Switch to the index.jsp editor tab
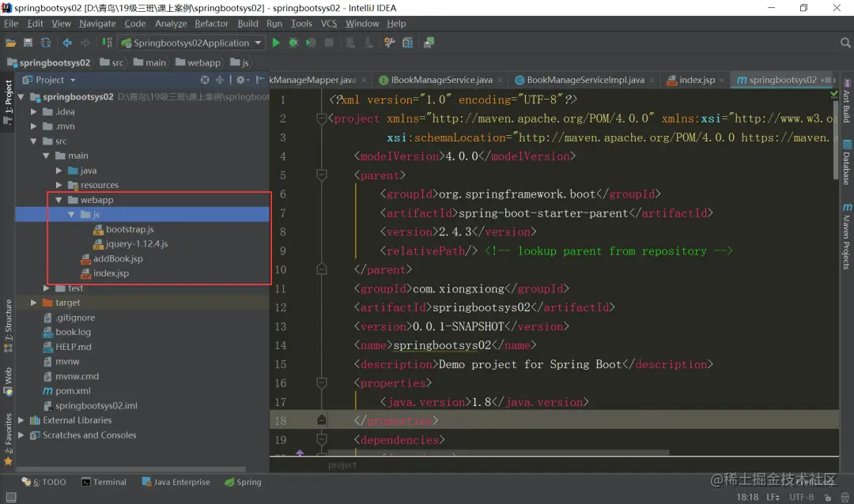The height and width of the screenshot is (504, 854). click(697, 80)
